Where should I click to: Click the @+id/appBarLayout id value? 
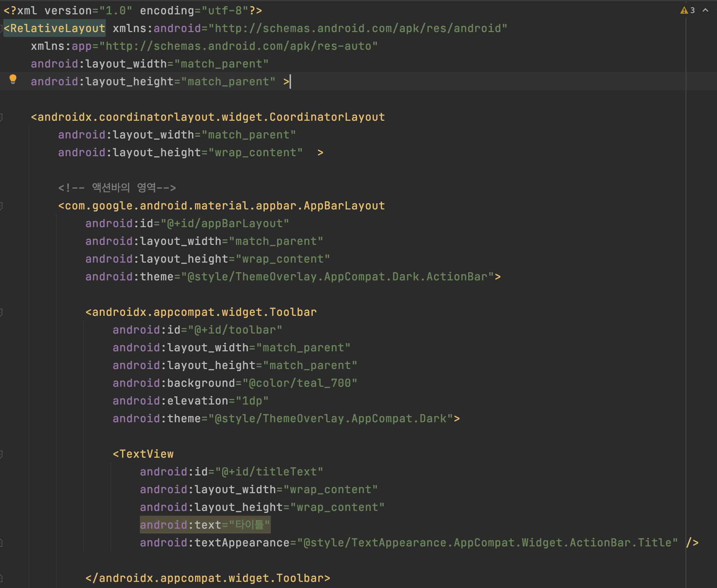click(224, 223)
